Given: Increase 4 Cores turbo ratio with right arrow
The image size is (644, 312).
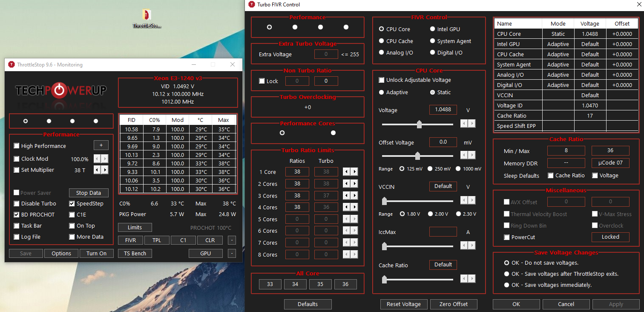Looking at the screenshot, I should pyautogui.click(x=354, y=208).
